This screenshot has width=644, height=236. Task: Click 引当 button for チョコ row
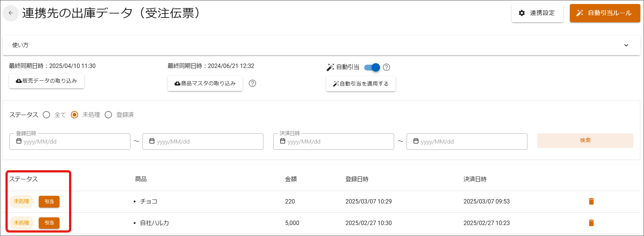49,202
